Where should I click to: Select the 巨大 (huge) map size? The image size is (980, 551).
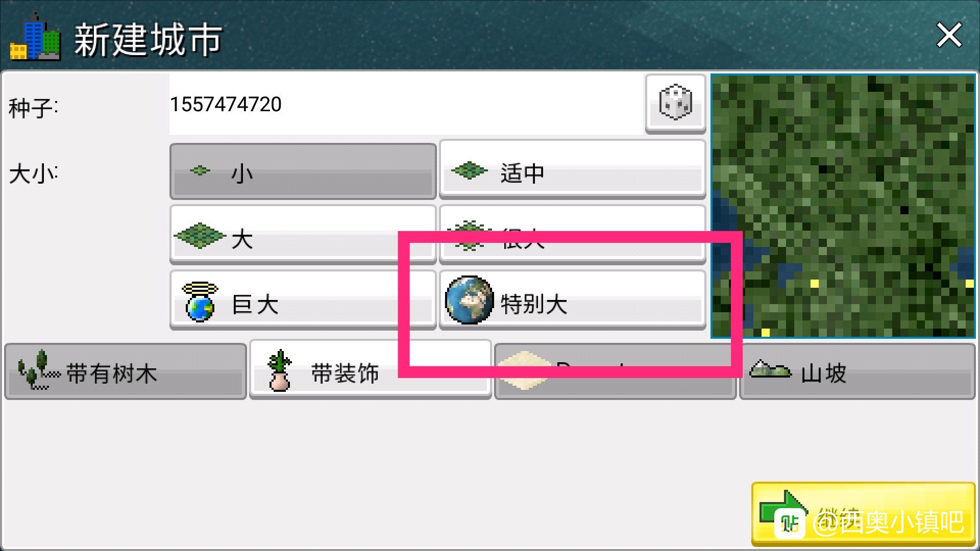click(x=303, y=300)
